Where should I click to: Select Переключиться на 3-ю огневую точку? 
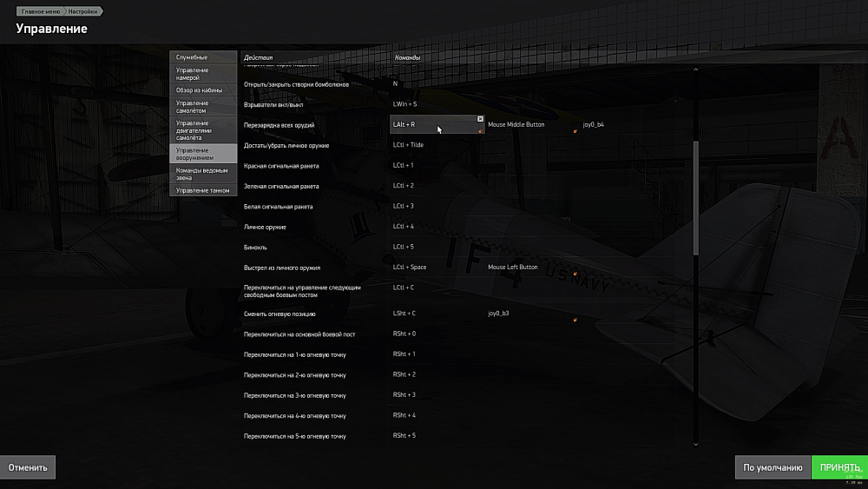tap(294, 396)
